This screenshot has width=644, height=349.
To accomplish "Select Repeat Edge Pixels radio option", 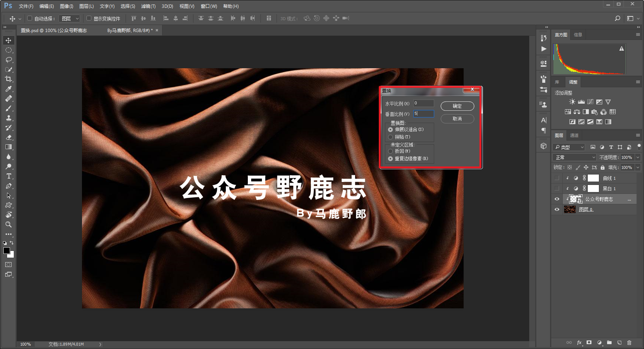I will (x=390, y=159).
